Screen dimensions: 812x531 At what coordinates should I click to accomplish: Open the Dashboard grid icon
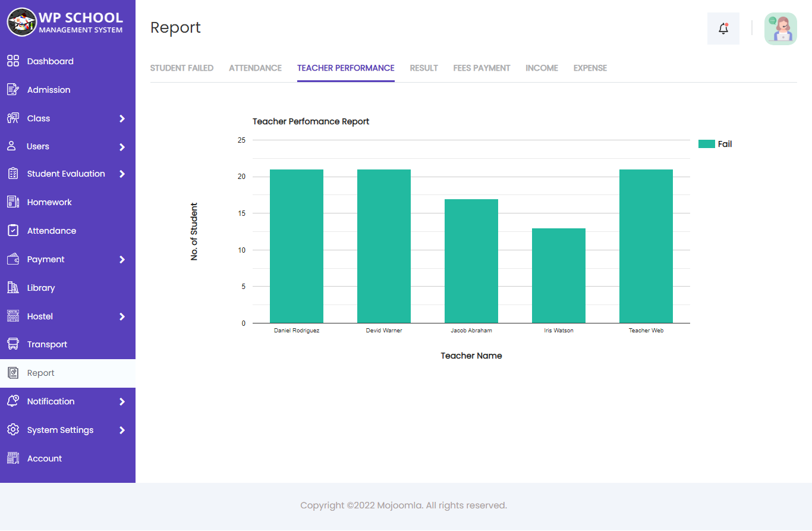pyautogui.click(x=13, y=61)
